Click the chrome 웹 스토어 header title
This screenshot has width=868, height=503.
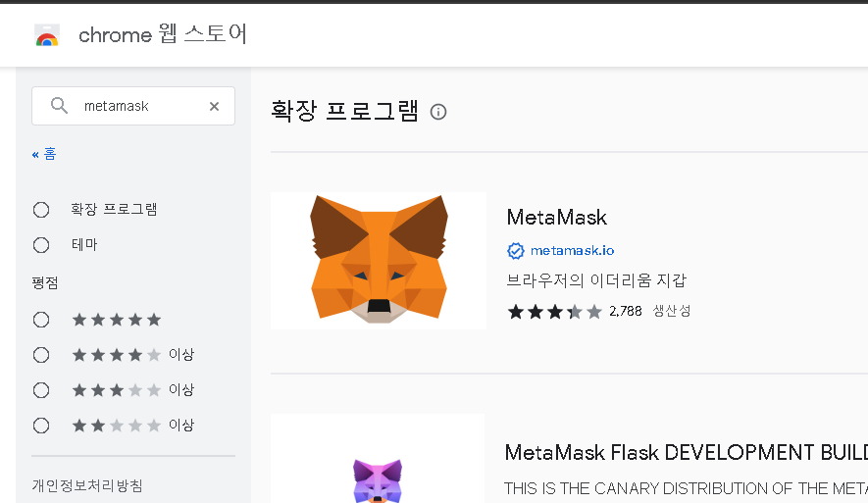point(163,34)
